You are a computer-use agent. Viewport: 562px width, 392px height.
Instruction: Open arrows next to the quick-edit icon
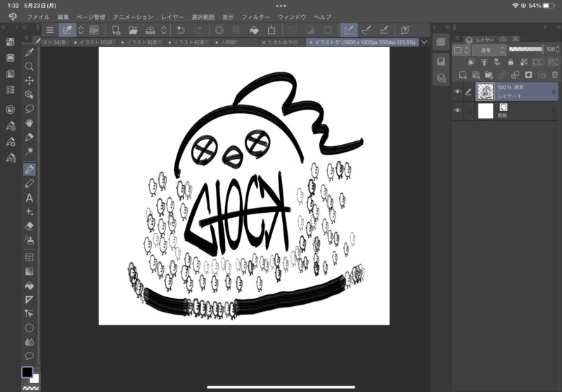tap(81, 30)
